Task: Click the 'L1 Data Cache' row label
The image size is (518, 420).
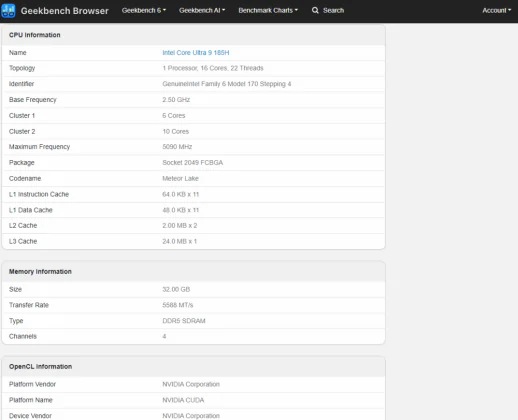Action: [31, 210]
